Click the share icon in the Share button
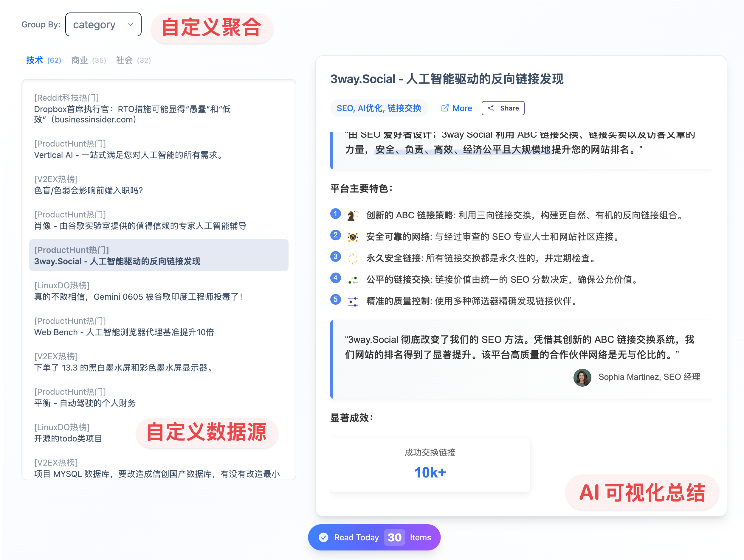The width and height of the screenshot is (744, 560). 491,108
